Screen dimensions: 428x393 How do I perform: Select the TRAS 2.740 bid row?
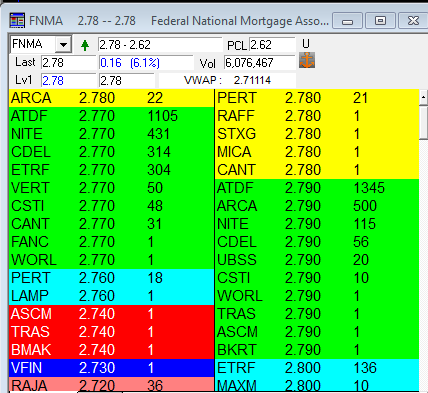111,332
